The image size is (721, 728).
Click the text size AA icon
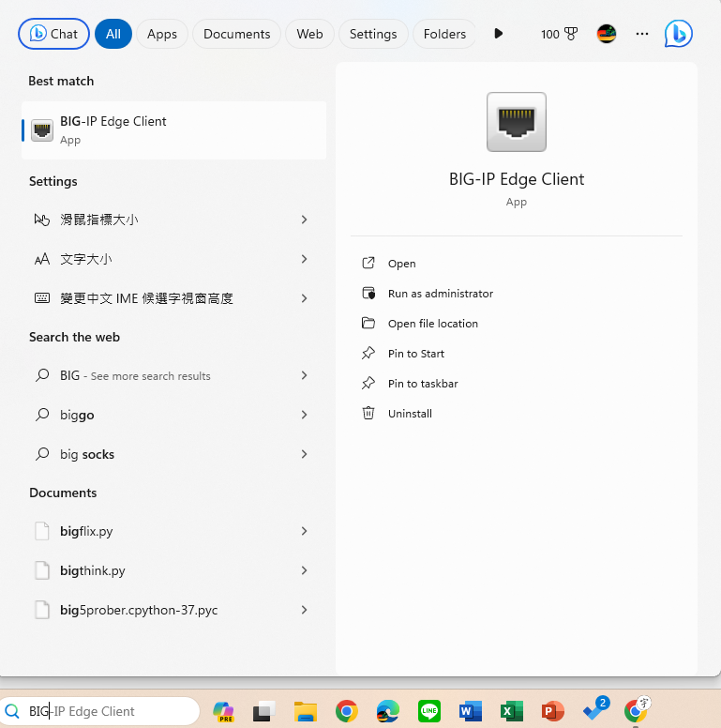coord(42,259)
